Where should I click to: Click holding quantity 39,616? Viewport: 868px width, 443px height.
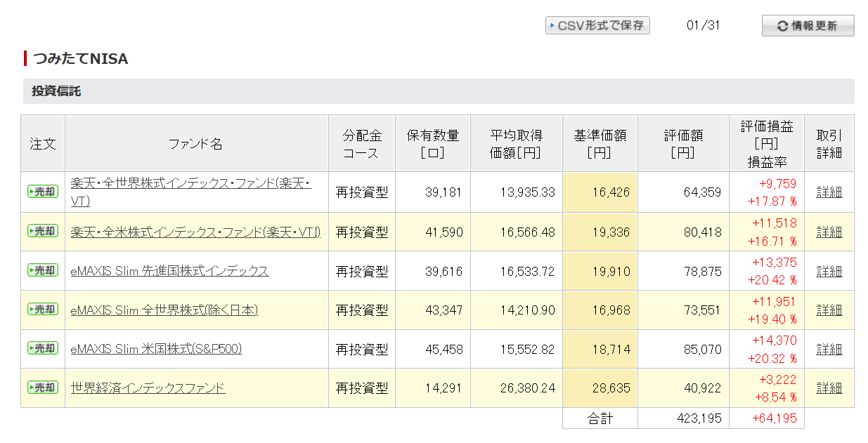tap(443, 271)
